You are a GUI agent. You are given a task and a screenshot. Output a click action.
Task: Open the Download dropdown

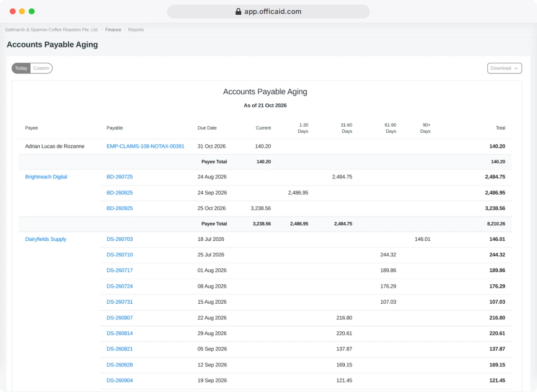[x=505, y=68]
